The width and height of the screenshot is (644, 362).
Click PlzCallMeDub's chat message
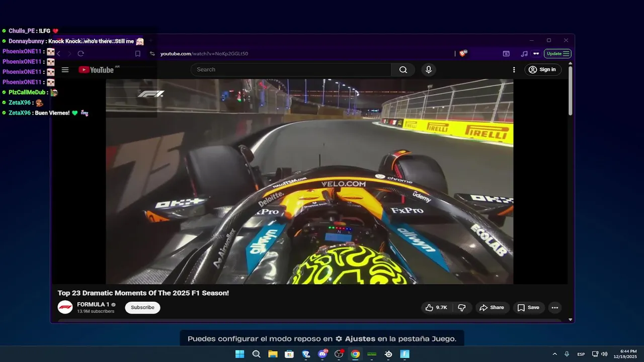click(30, 93)
